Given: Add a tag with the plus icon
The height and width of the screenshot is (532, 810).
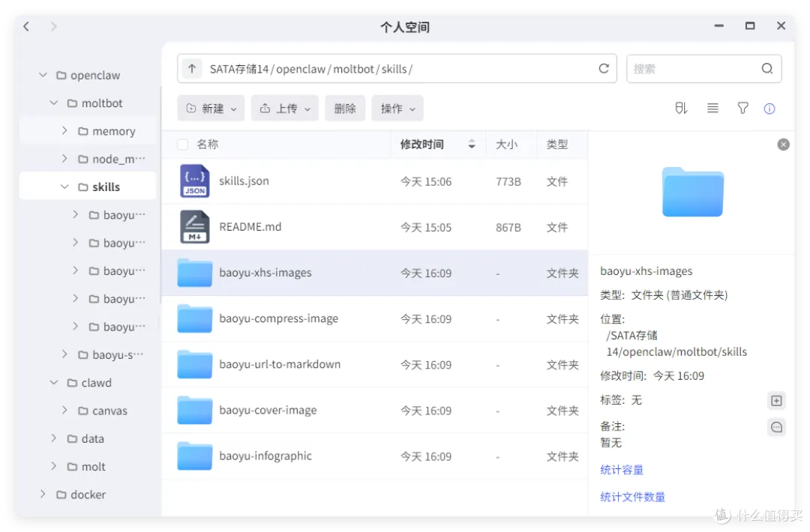Looking at the screenshot, I should click(776, 400).
